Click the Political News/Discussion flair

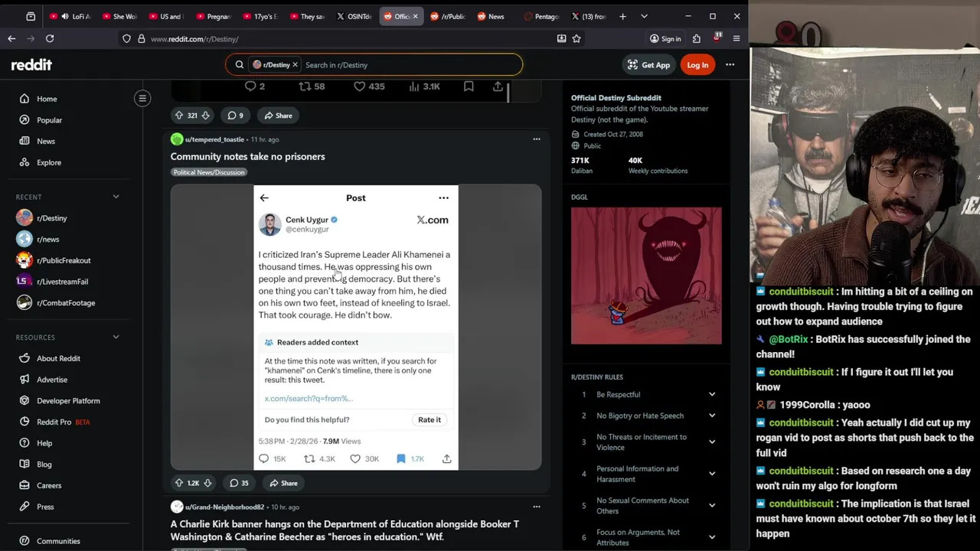[x=209, y=172]
